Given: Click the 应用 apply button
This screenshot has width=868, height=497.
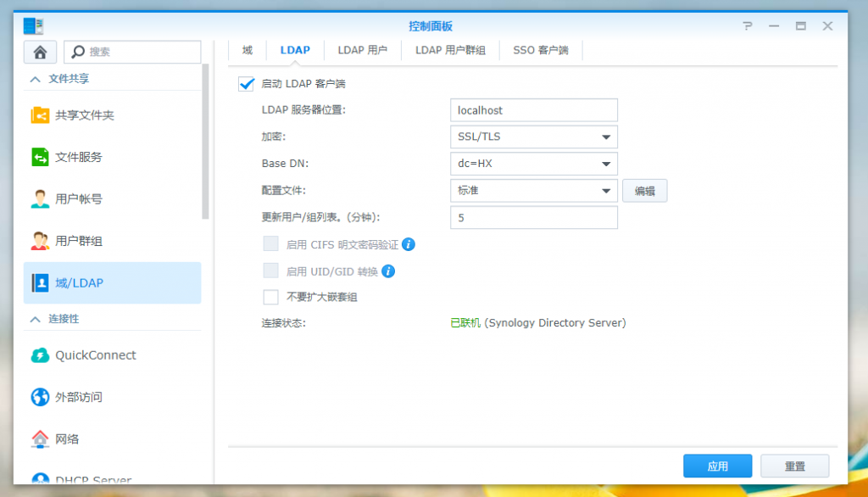Looking at the screenshot, I should (717, 466).
